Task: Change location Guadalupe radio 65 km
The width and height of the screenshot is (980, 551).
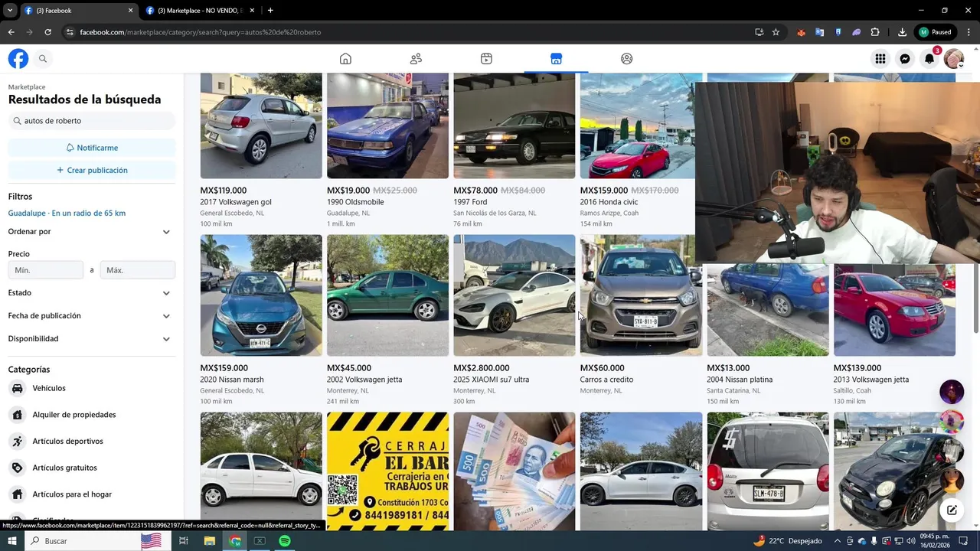Action: (67, 214)
